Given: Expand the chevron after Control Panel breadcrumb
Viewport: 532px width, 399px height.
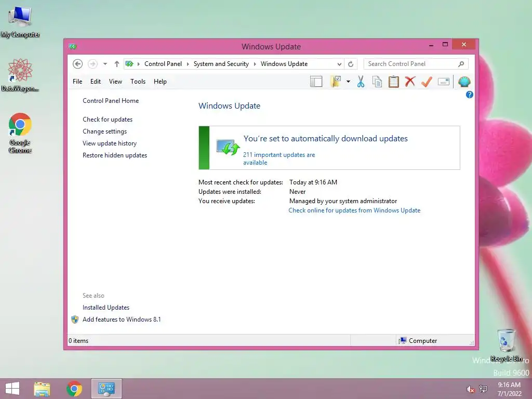Looking at the screenshot, I should pos(188,64).
